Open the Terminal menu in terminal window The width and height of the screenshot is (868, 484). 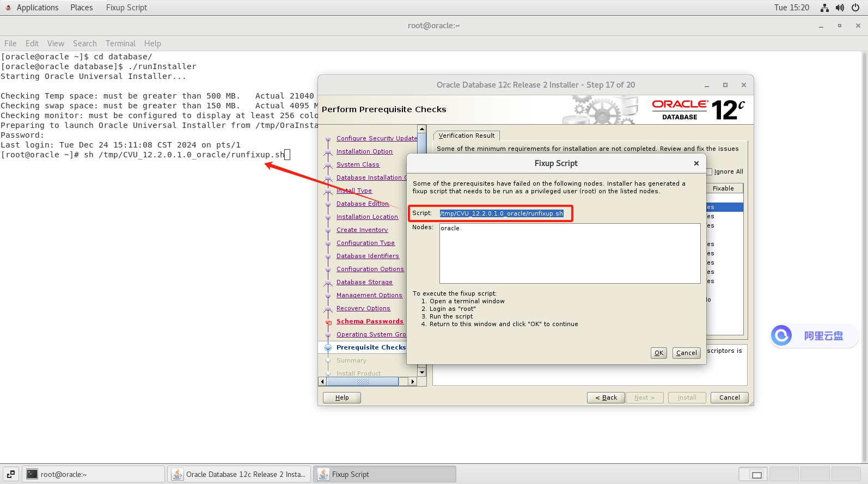(120, 44)
